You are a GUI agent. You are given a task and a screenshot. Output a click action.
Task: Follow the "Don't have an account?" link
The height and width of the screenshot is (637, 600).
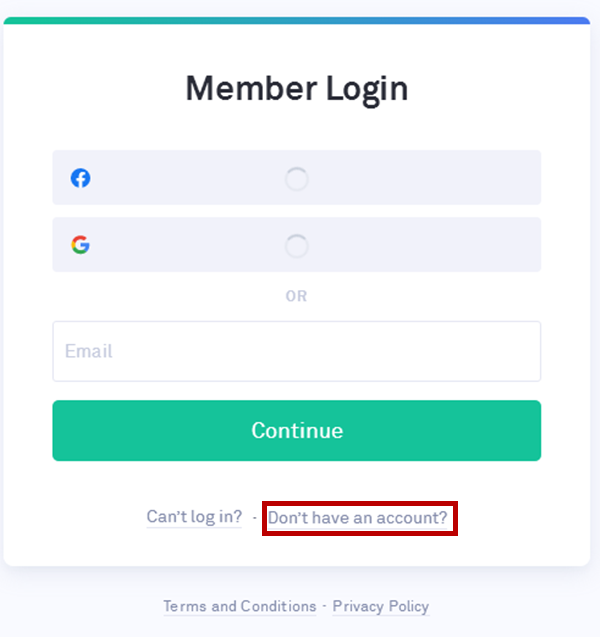[358, 518]
